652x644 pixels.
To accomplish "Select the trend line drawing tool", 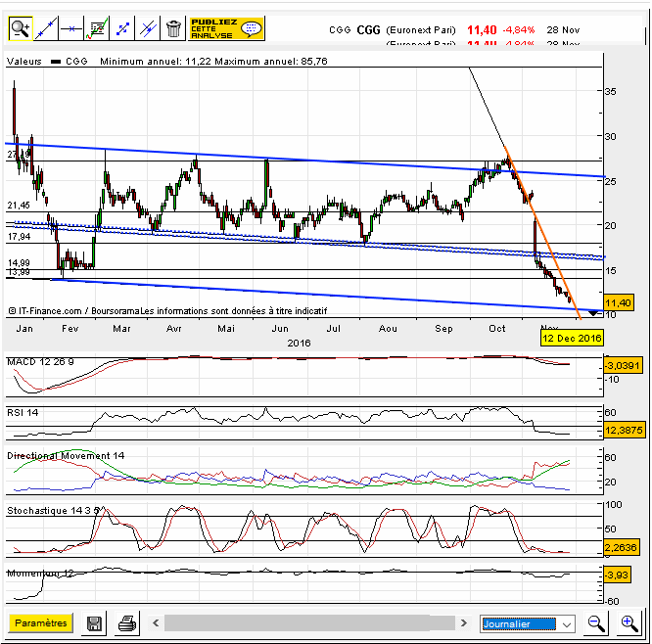I will pos(46,28).
